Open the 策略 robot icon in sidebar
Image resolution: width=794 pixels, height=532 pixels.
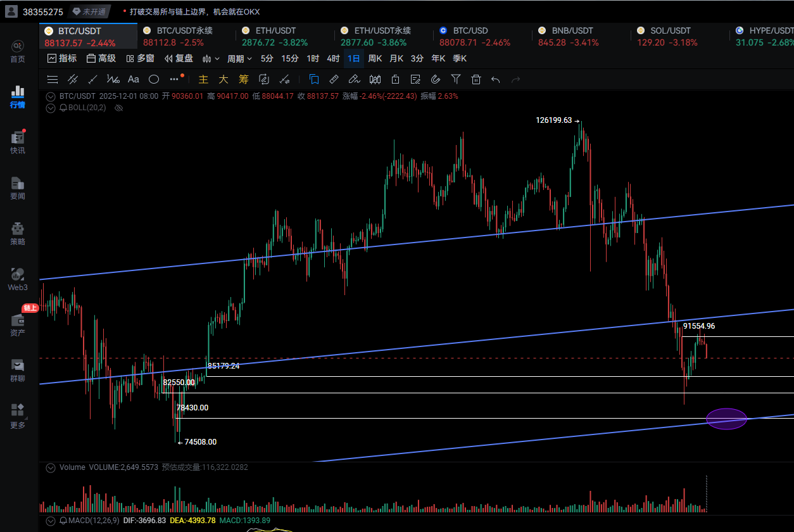tap(18, 234)
